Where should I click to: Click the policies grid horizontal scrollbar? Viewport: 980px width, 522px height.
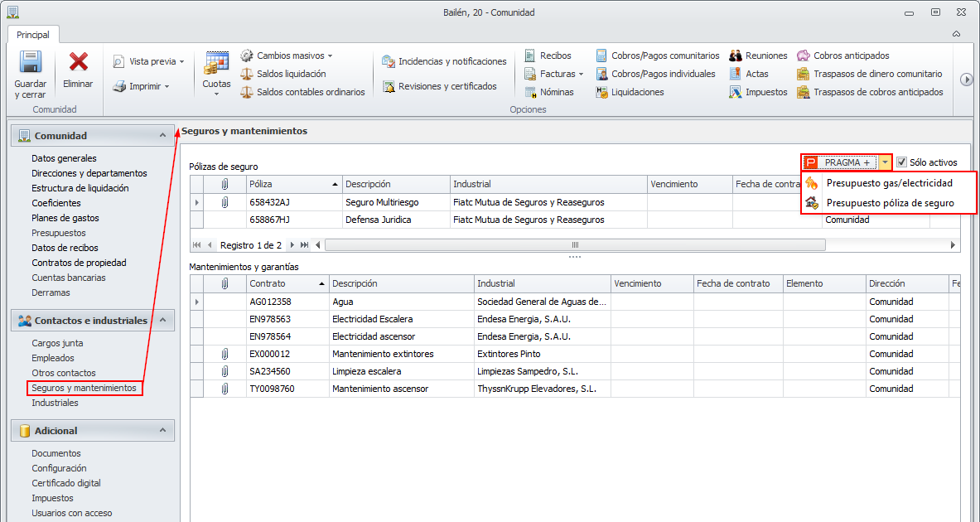click(575, 245)
